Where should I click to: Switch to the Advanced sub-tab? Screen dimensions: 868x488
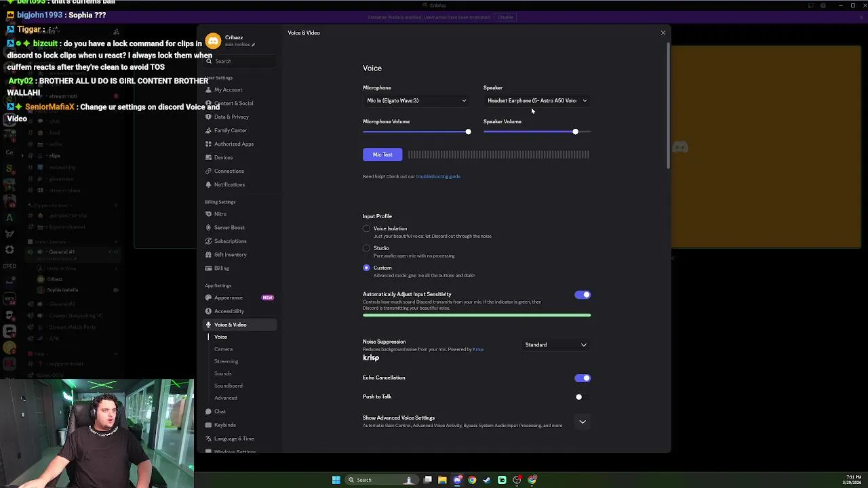pyautogui.click(x=226, y=398)
